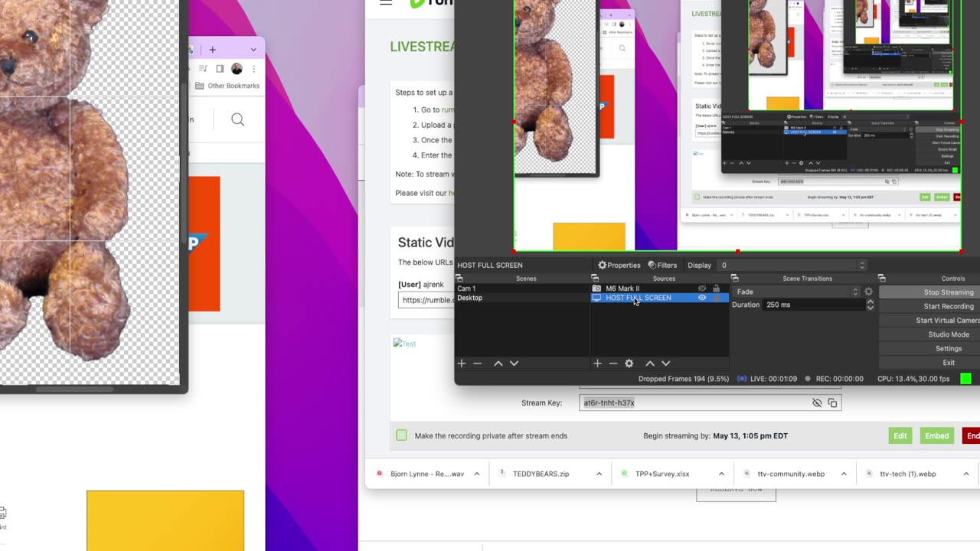
Task: Move source up in Sources list
Action: 649,364
